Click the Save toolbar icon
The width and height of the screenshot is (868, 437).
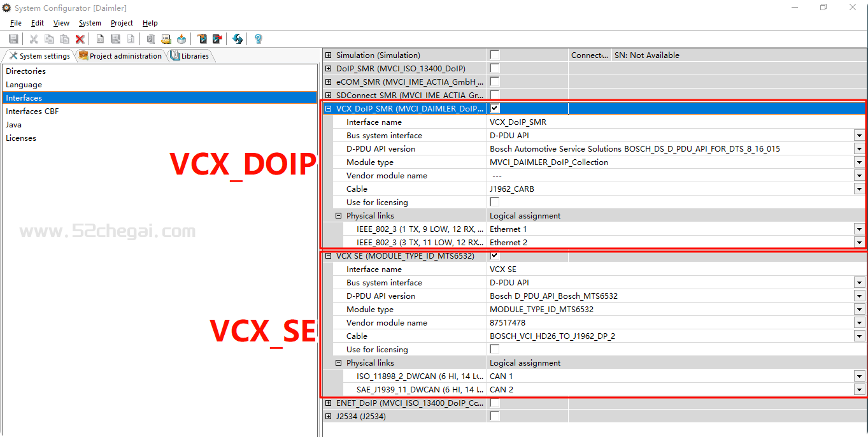tap(13, 39)
